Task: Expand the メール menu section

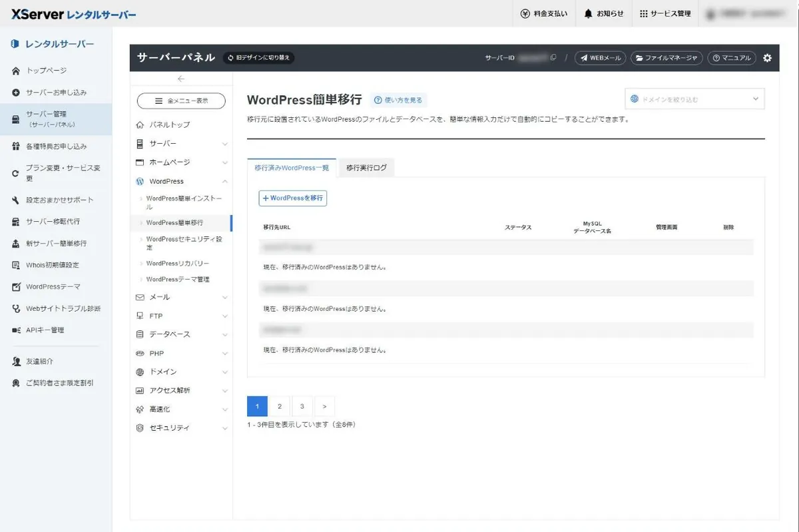Action: tap(181, 298)
